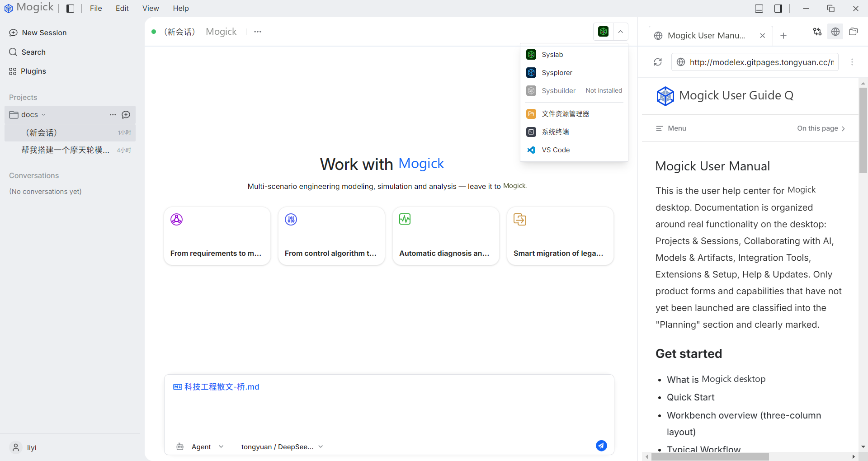Choose Syslab from the launcher menu
Image resolution: width=868 pixels, height=461 pixels.
click(574, 55)
